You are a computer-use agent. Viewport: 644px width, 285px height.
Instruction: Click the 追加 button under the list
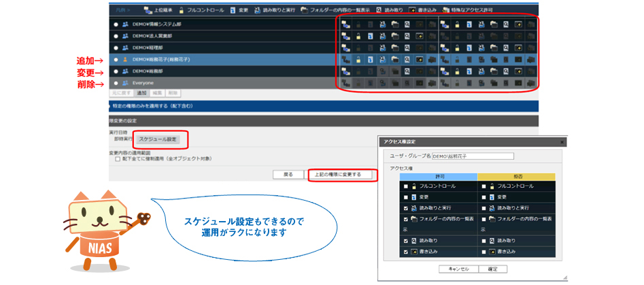coord(142,93)
